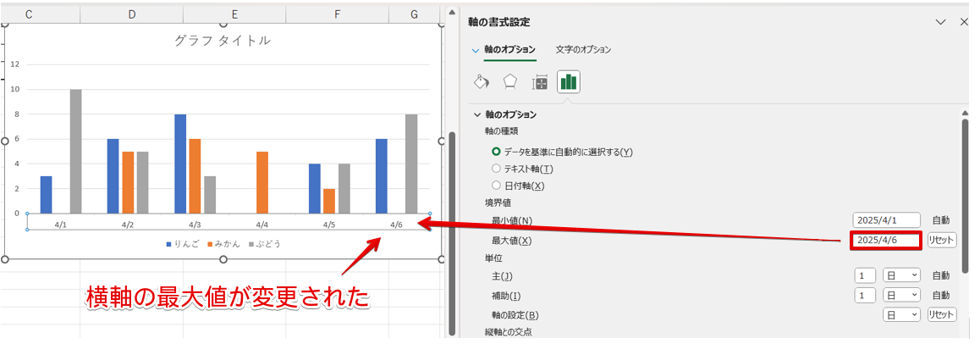
Task: Click the 最小値 input field
Action: [x=885, y=220]
